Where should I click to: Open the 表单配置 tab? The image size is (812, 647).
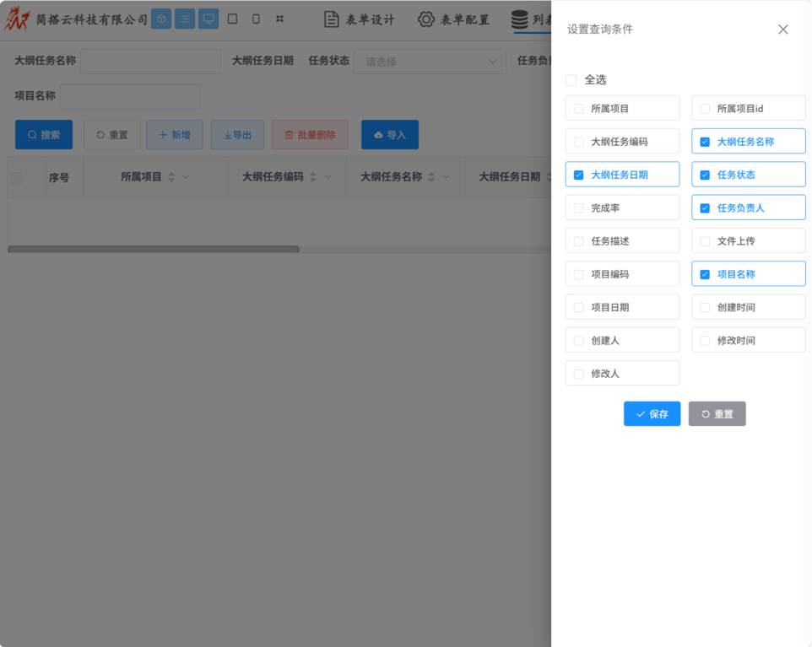[454, 19]
